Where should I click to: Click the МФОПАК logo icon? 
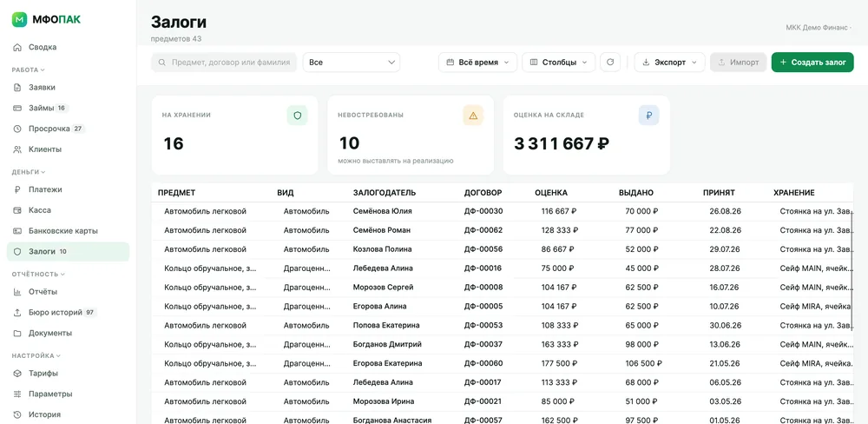(x=19, y=19)
